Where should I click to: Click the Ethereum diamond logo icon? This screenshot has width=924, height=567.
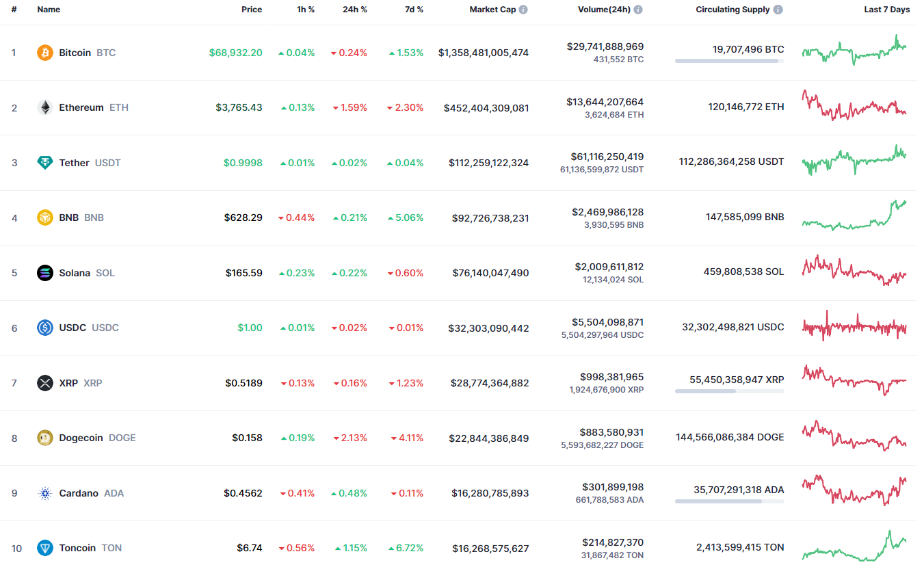click(x=45, y=107)
